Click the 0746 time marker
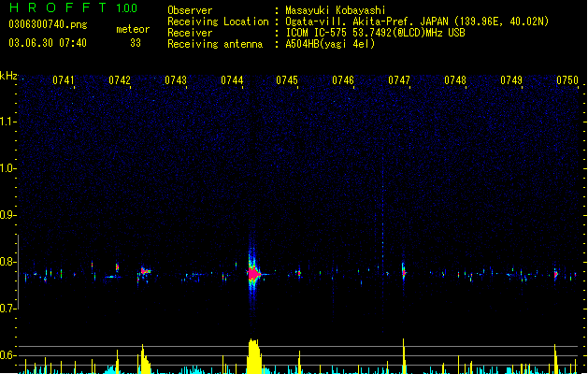The width and height of the screenshot is (588, 374). pyautogui.click(x=343, y=80)
